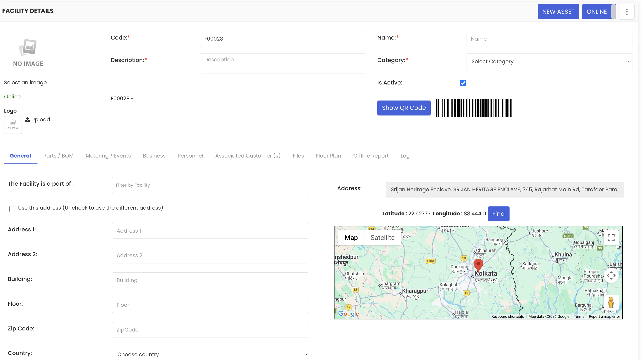Uncheck the Is Active checkbox

463,83
